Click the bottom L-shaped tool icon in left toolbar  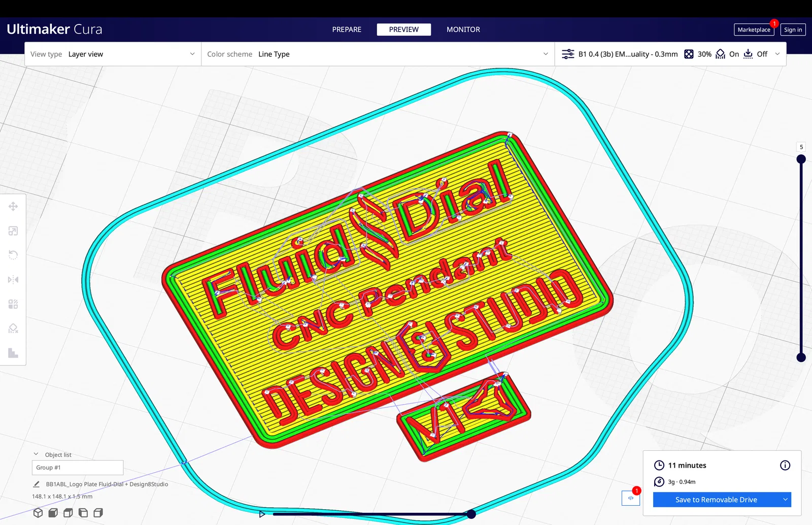13,353
